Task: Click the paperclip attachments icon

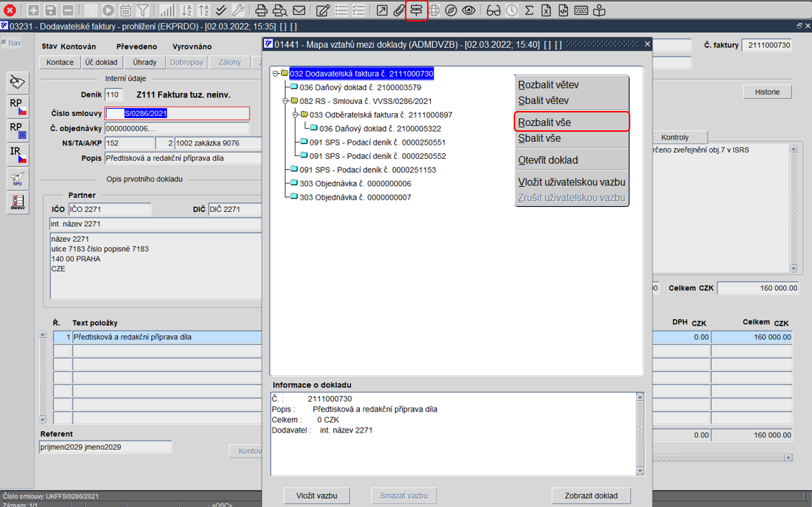Action: [398, 10]
